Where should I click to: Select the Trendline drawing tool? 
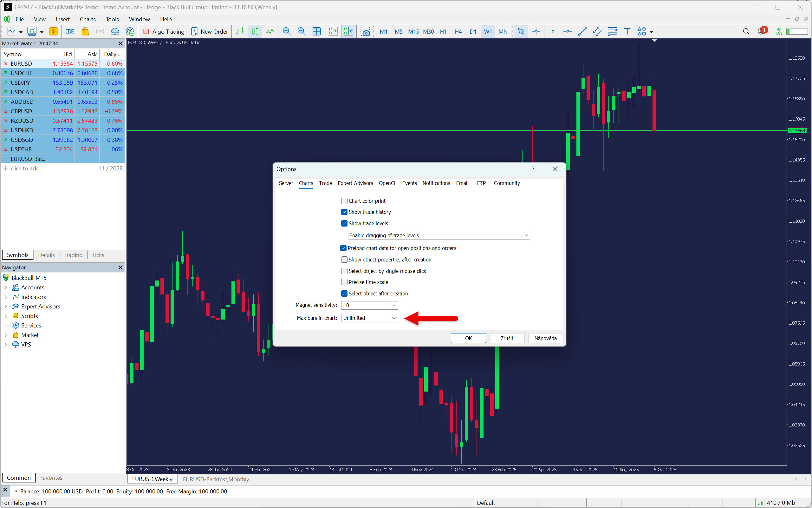[x=582, y=32]
